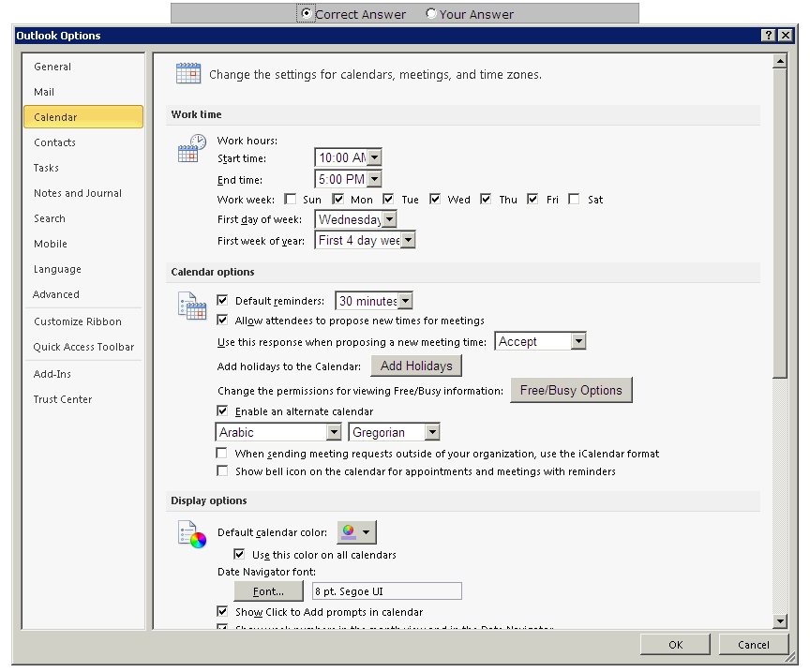
Task: Open the Mail options category
Action: (83, 92)
